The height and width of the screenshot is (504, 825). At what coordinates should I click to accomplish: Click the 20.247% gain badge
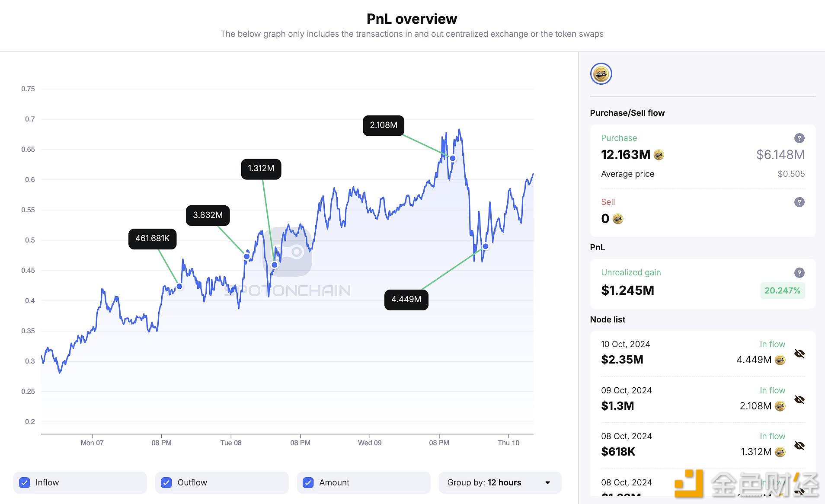point(782,290)
